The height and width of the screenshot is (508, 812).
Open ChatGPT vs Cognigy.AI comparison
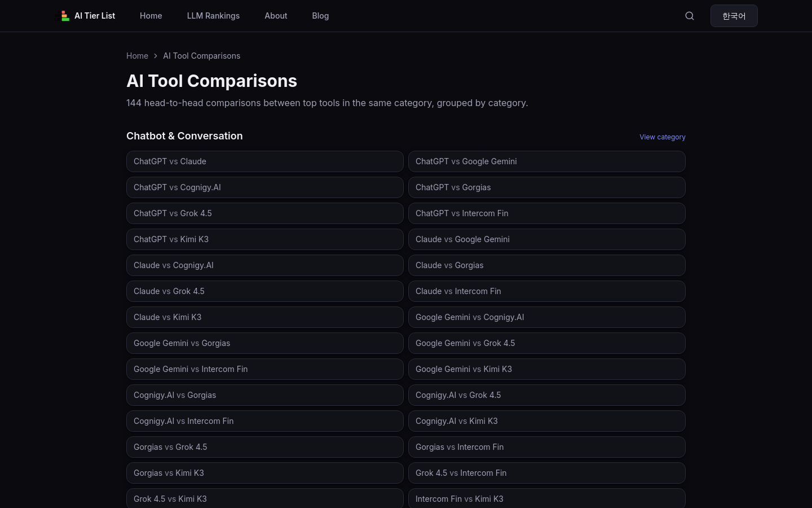click(x=265, y=187)
